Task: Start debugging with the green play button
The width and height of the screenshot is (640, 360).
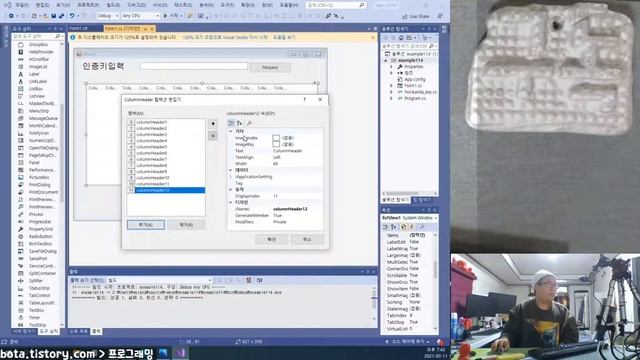Action: (165, 16)
